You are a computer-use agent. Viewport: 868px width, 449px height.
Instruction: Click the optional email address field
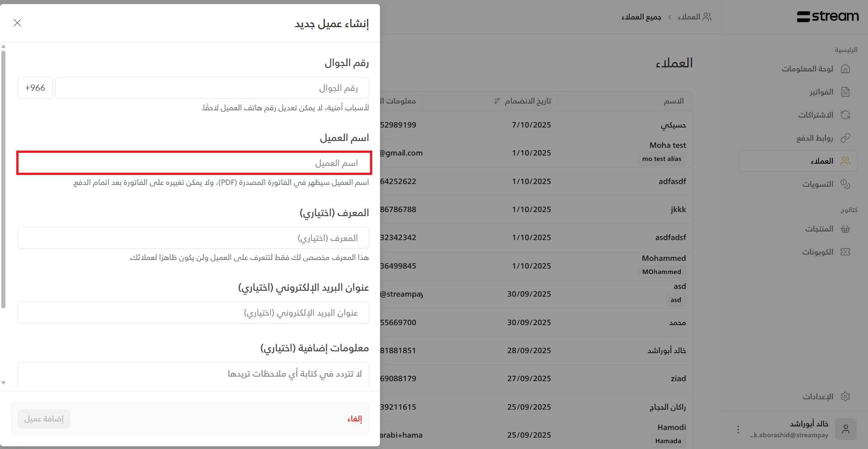click(x=193, y=313)
